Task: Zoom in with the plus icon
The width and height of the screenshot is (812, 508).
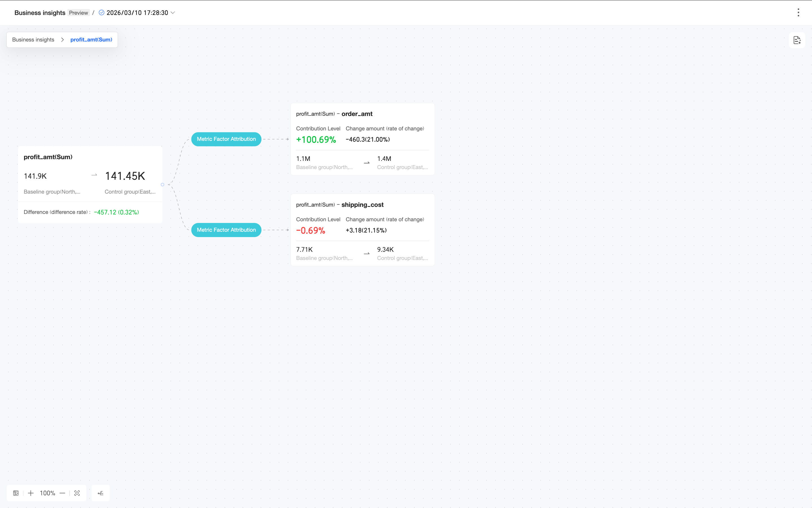Action: pyautogui.click(x=31, y=493)
